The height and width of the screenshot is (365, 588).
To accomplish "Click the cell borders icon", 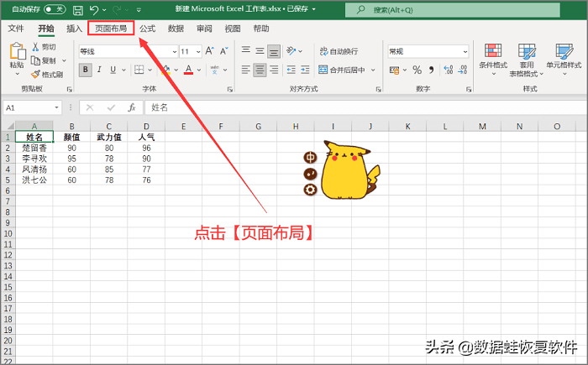I will point(139,70).
